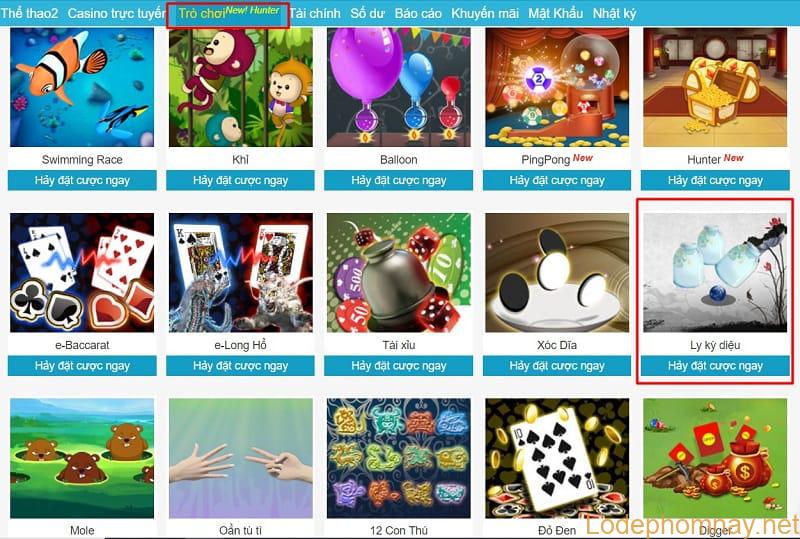Image resolution: width=800 pixels, height=539 pixels.
Task: Click bet button under Ly kỳ diệu
Action: click(715, 366)
